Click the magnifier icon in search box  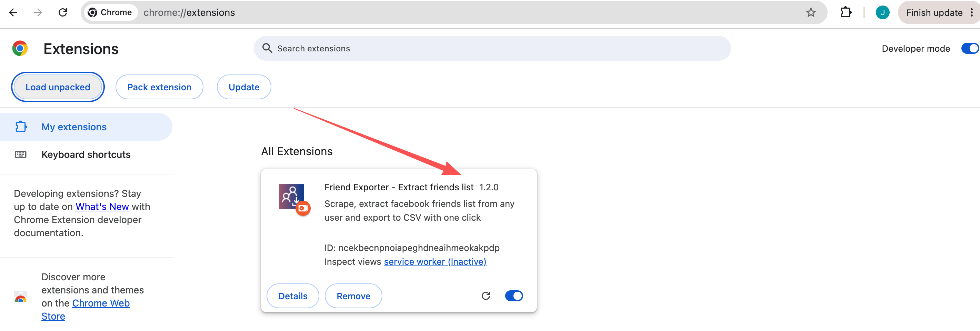(267, 48)
